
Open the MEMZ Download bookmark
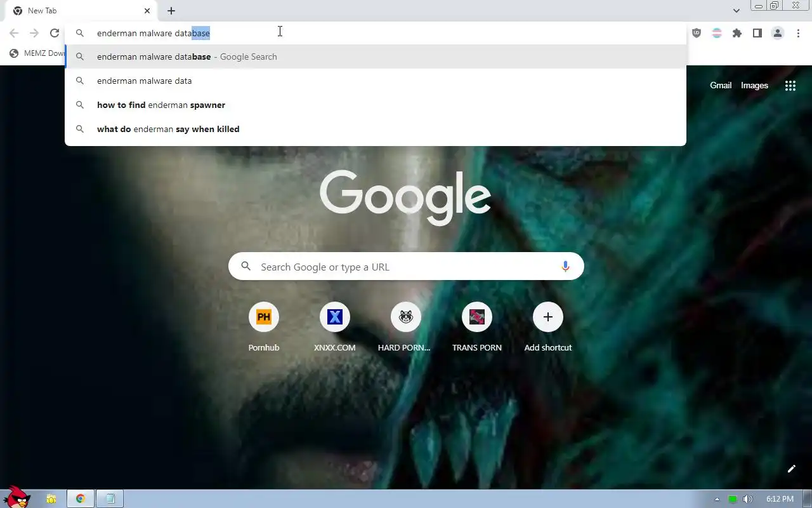[37, 53]
